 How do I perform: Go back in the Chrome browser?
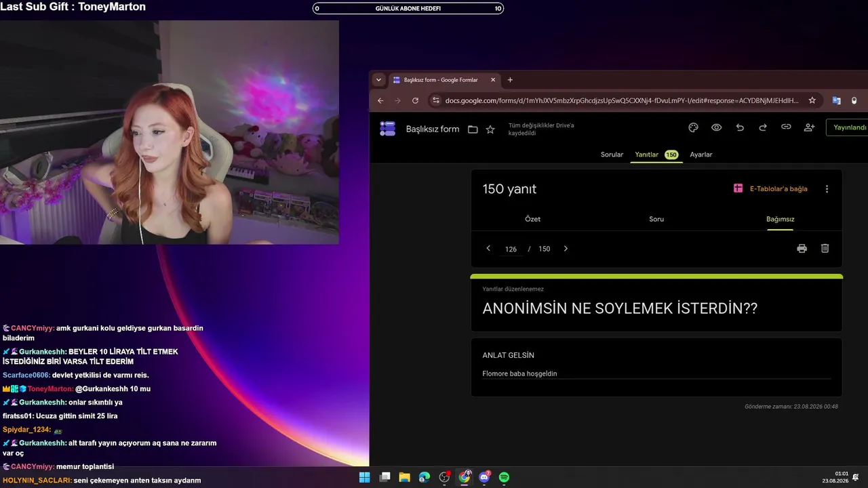tap(380, 100)
